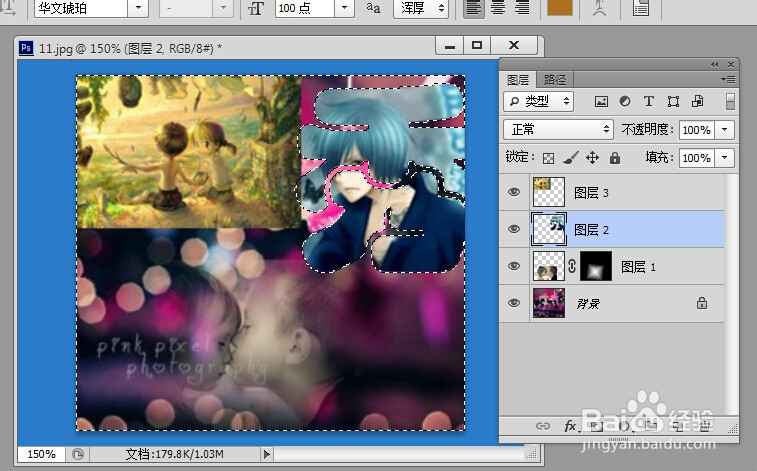Hide 背景 layer visibility eye
Image resolution: width=757 pixels, height=471 pixels.
point(514,303)
